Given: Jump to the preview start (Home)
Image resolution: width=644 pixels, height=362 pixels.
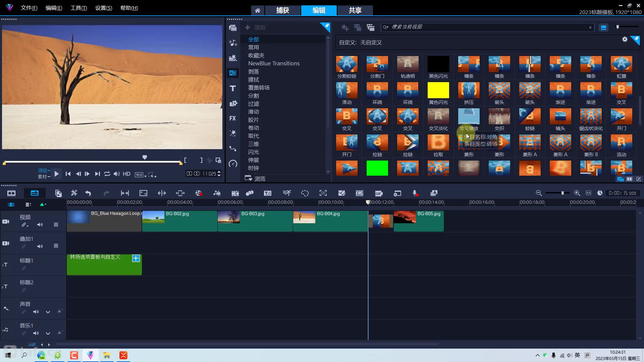Looking at the screenshot, I should pos(68,174).
